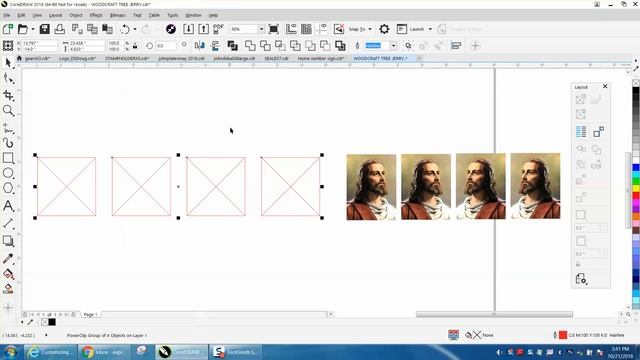Select the Drop Shadow tool
Image resolution: width=640 pixels, height=360 pixels.
click(x=8, y=241)
